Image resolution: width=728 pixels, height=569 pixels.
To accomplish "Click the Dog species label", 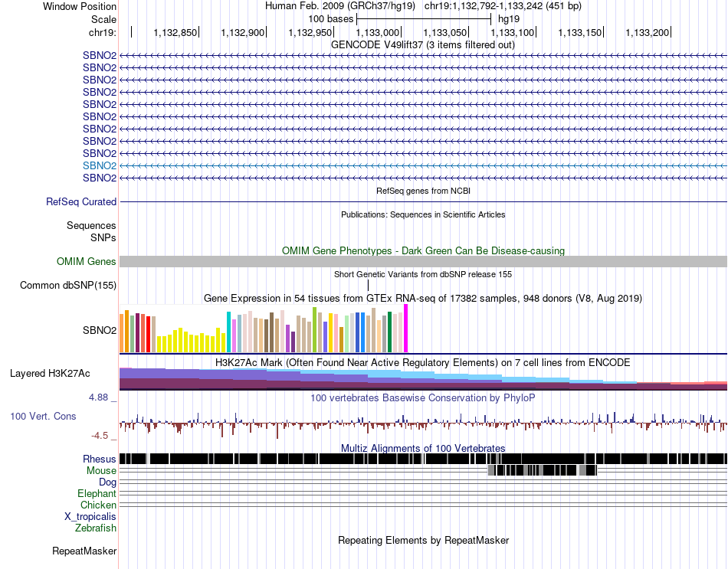I will tap(107, 482).
